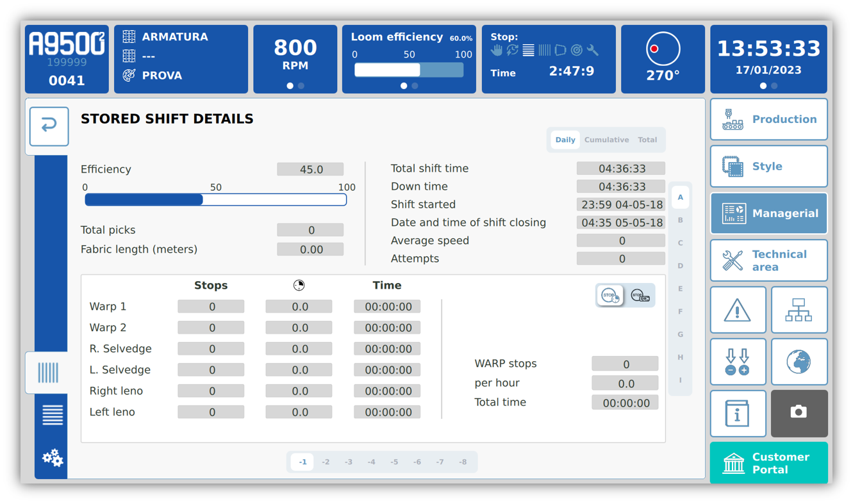Click the Efficiency progress bar
853x504 pixels.
(x=215, y=199)
